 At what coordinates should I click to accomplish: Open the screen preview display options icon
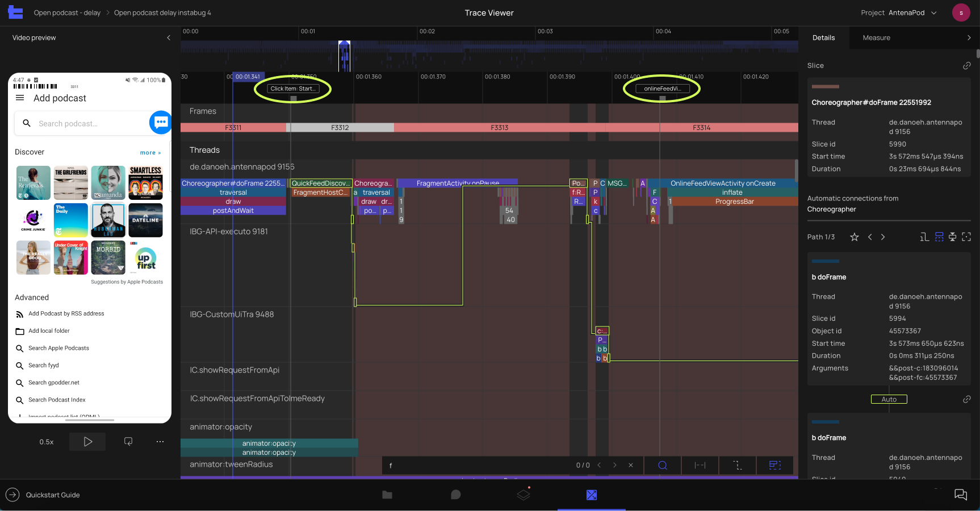point(128,442)
